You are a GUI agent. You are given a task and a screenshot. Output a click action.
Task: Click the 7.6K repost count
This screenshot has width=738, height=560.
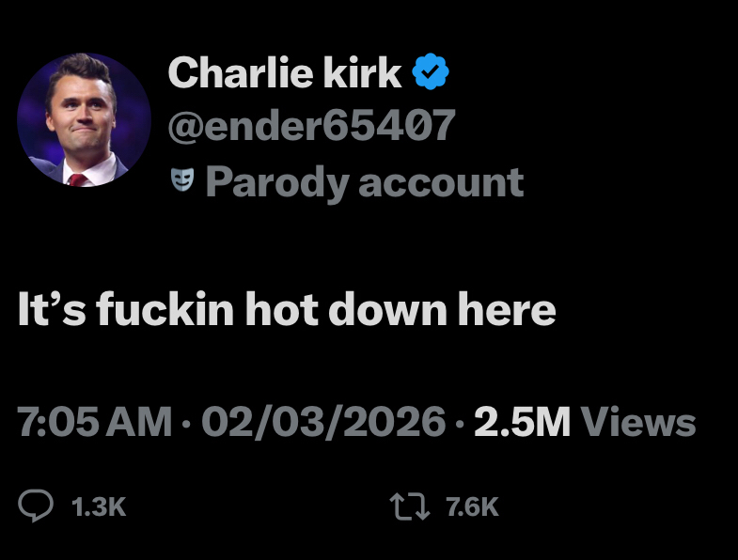[472, 507]
